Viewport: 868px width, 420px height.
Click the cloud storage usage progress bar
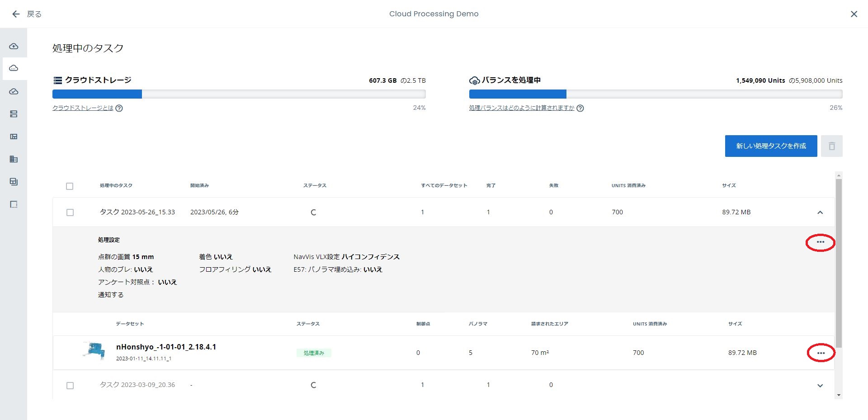pyautogui.click(x=239, y=94)
